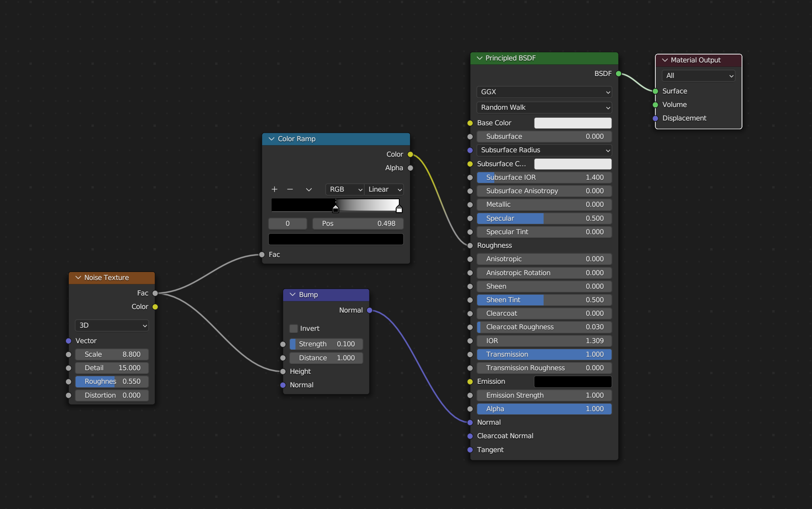Viewport: 812px width, 509px height.
Task: Click the Emission color swatch
Action: 573,382
